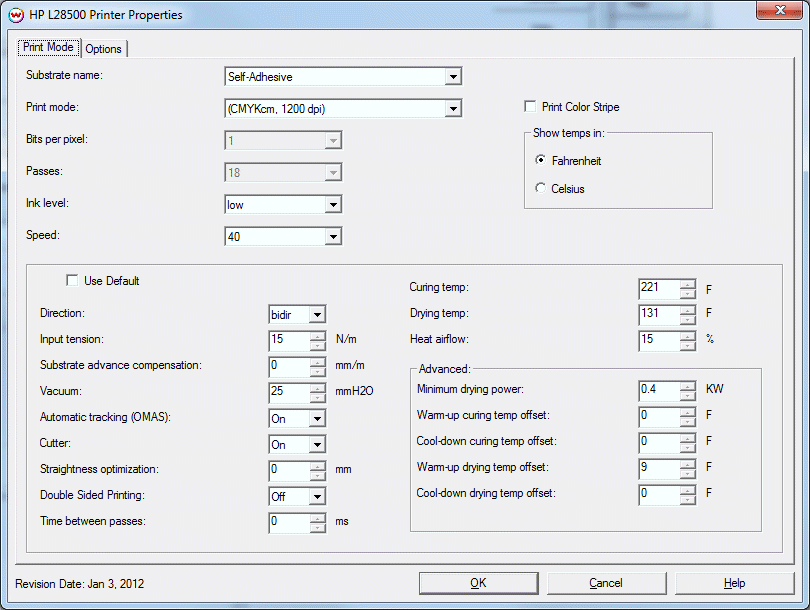
Task: Increase Minimum drying power value
Action: point(688,386)
